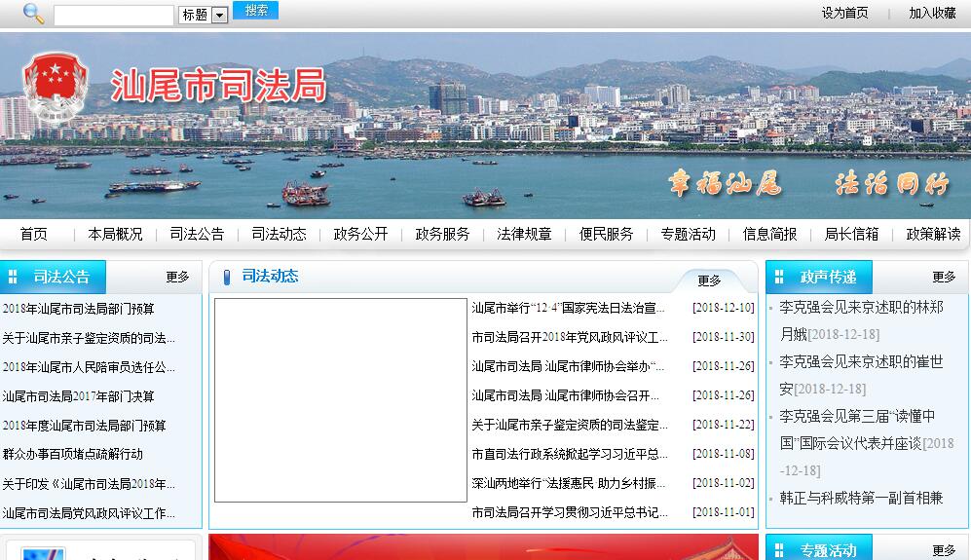The height and width of the screenshot is (560, 971).
Task: Click into the search text field
Action: 113,15
